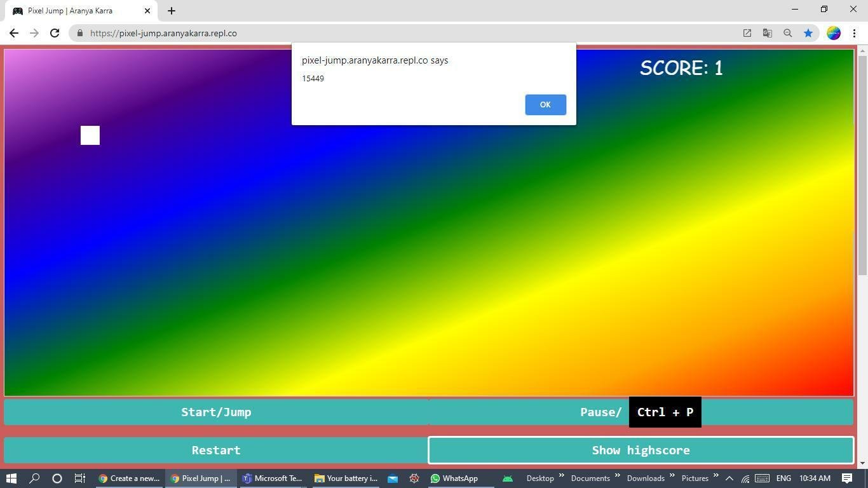
Task: Click the bookmark star icon
Action: coord(808,33)
